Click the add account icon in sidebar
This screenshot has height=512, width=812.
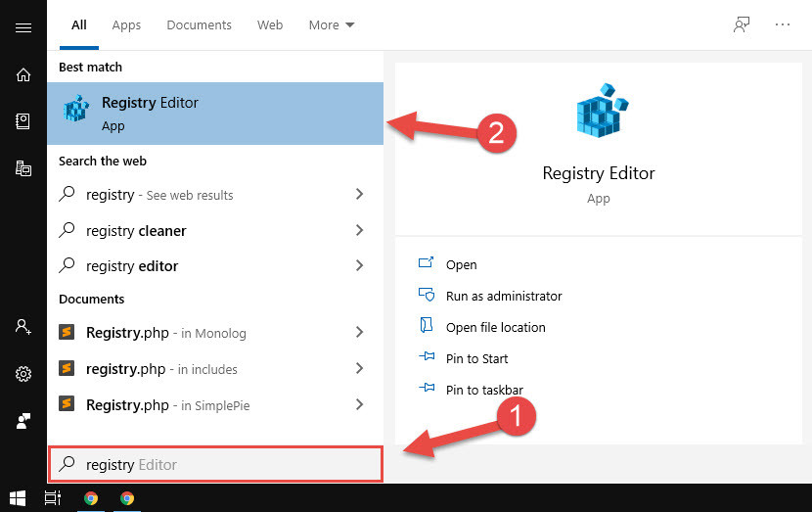23,326
